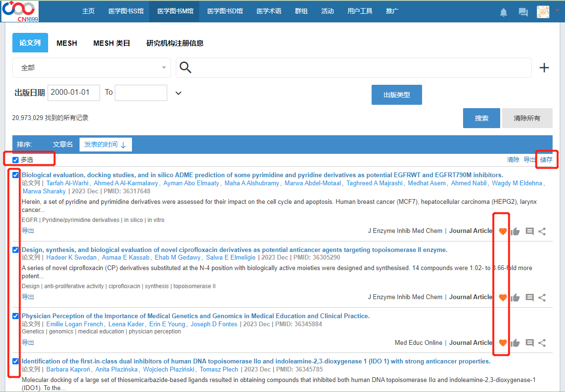The width and height of the screenshot is (565, 392).
Task: Uncheck the 多选 multi-select checkbox
Action: click(16, 160)
